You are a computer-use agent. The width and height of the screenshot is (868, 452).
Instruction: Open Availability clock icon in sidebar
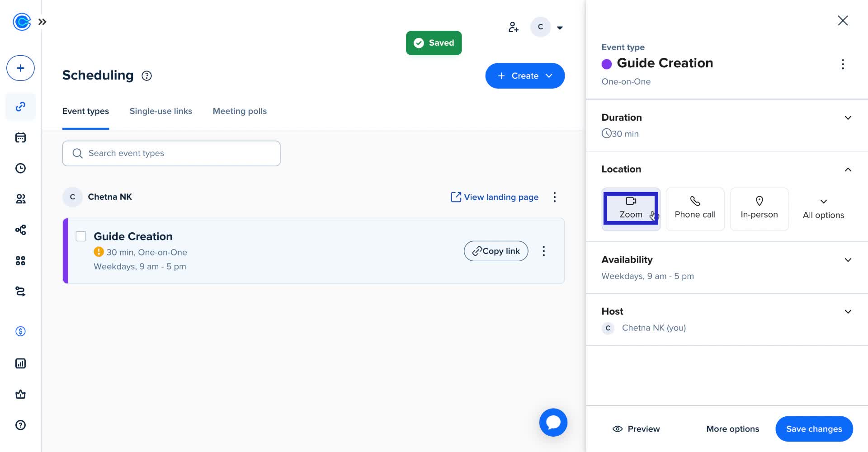[x=20, y=169]
